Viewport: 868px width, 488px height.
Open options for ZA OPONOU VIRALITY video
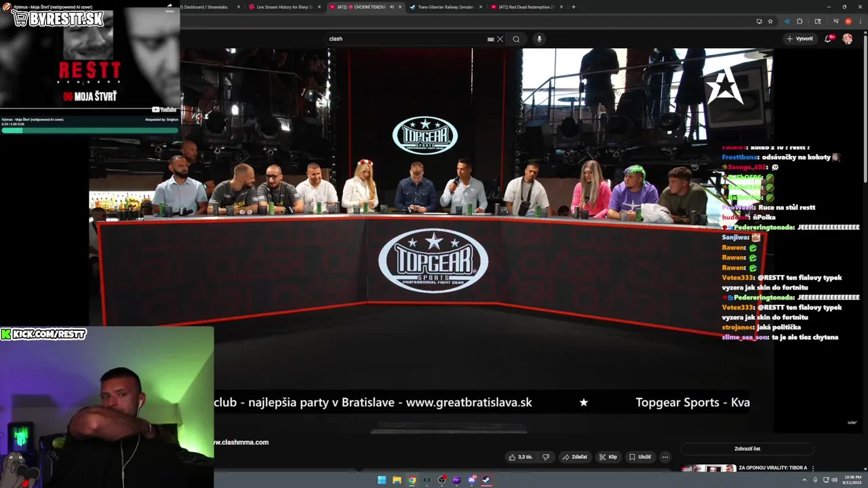tap(813, 468)
